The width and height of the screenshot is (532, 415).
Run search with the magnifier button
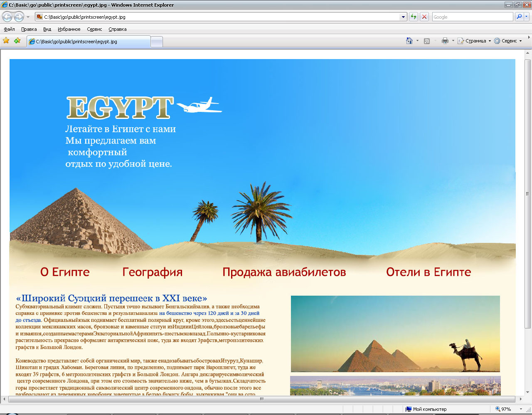519,17
